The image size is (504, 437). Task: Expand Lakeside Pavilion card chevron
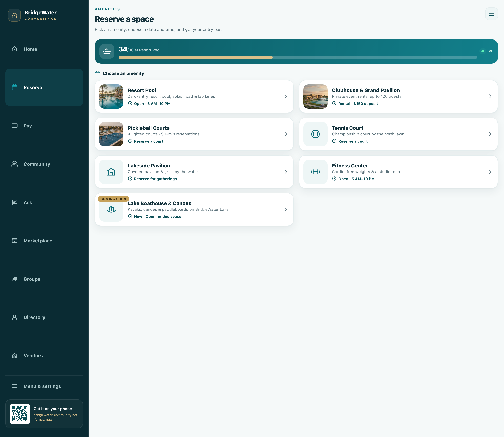(286, 172)
